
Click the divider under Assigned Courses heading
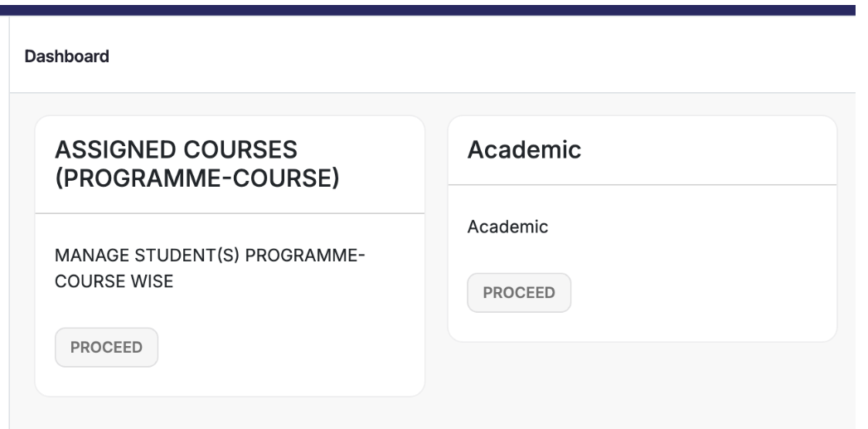tap(230, 214)
